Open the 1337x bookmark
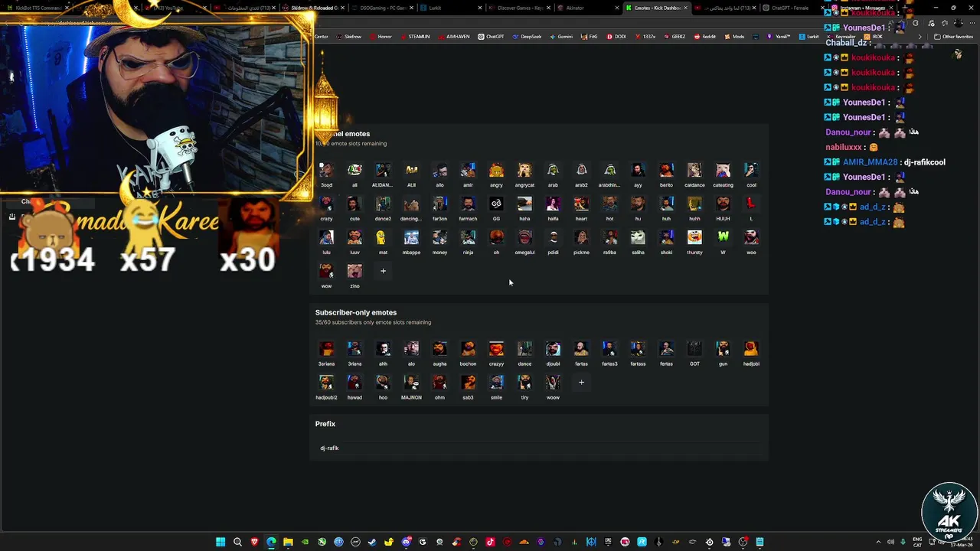This screenshot has width=980, height=551. (645, 37)
